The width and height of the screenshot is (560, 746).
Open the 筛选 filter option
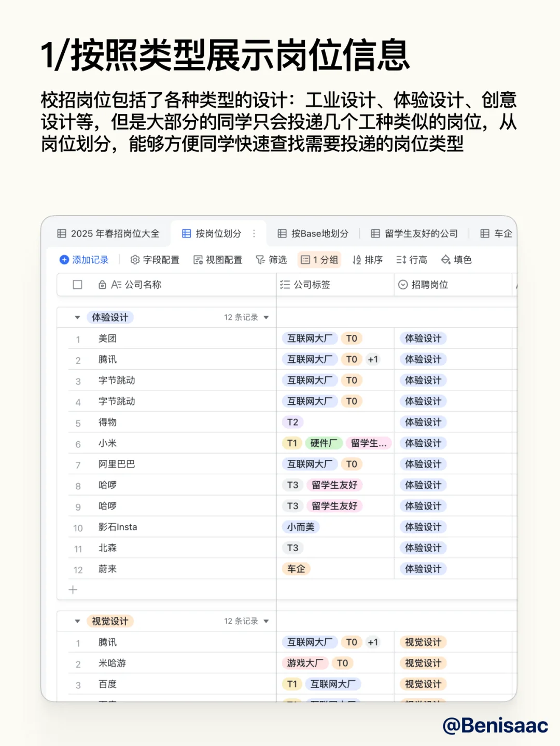(271, 260)
